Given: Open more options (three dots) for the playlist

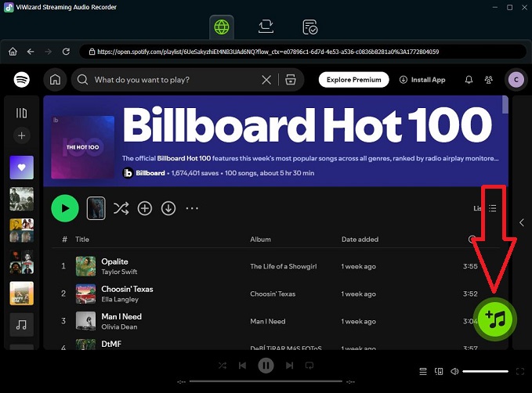Looking at the screenshot, I should [192, 208].
